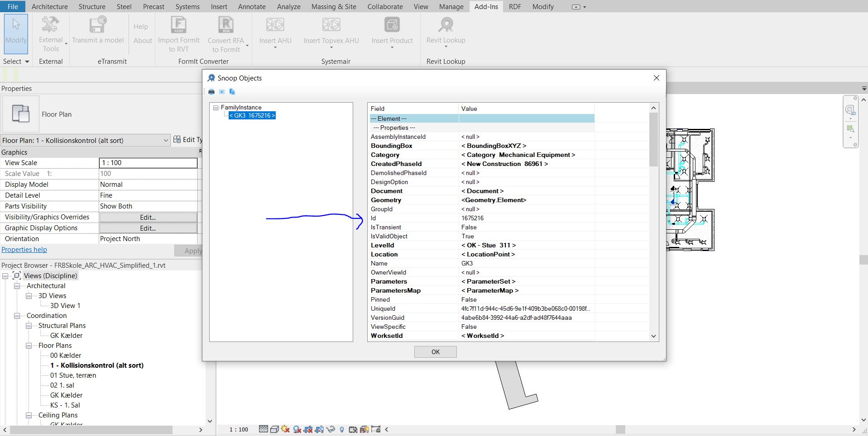Collapse the Coordination node
Viewport: 868px width, 436px height.
tap(17, 316)
